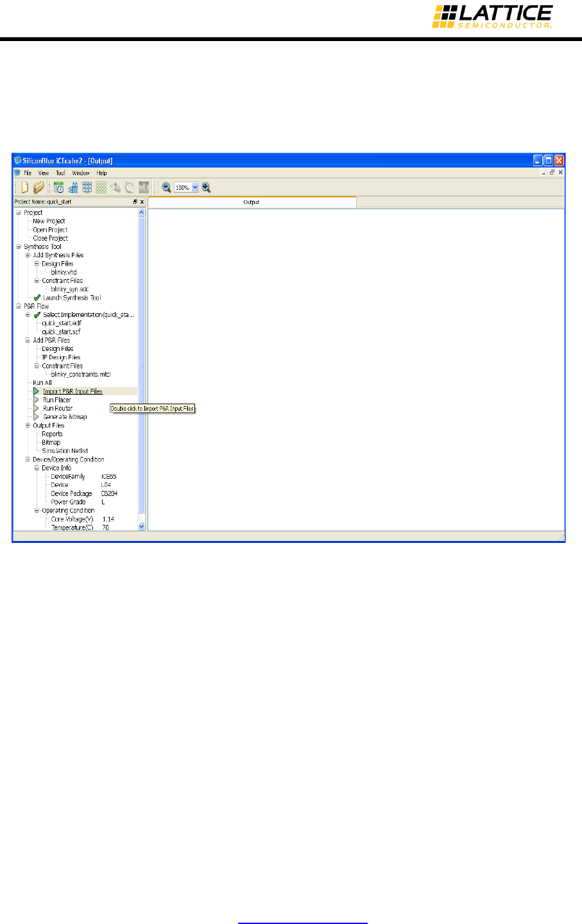Click the arrow icon beside Run Placer
The height and width of the screenshot is (924, 582).
pyautogui.click(x=37, y=400)
